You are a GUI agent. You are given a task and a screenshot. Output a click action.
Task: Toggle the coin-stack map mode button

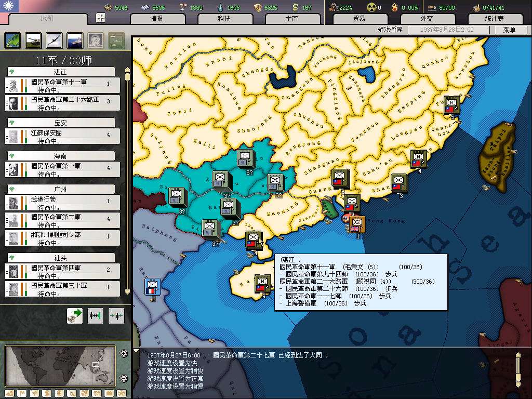pos(59,394)
